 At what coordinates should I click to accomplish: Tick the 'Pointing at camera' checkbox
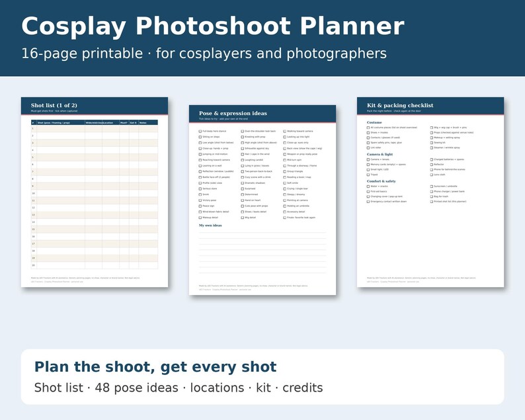(284, 200)
